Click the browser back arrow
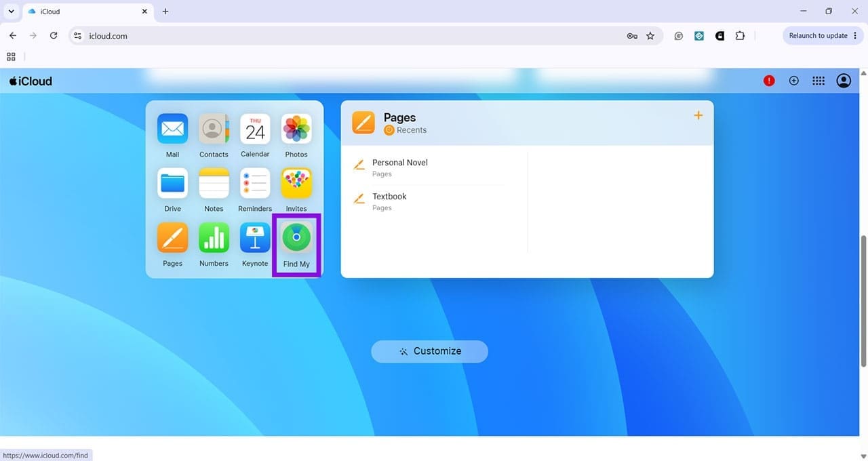The width and height of the screenshot is (868, 461). pos(13,36)
